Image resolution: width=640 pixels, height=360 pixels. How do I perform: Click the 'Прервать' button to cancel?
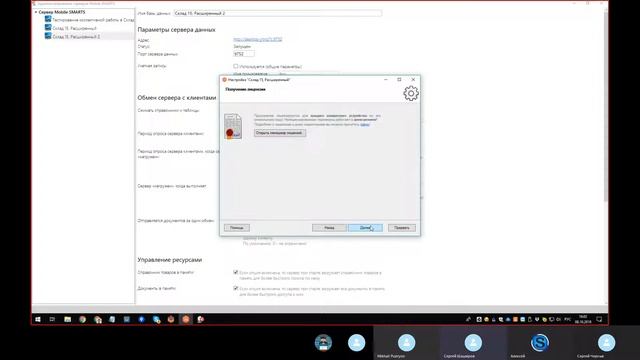point(402,228)
